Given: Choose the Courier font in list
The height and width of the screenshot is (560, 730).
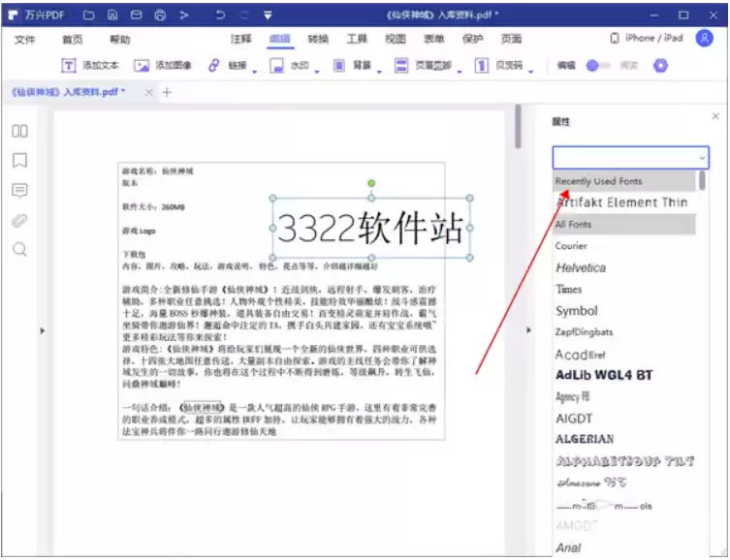Looking at the screenshot, I should [571, 245].
